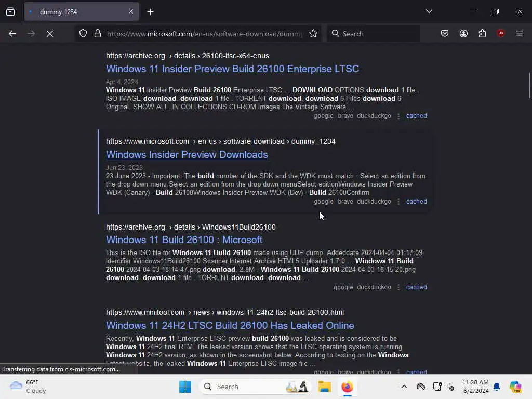Launch Copilot preview from taskbar

pyautogui.click(x=515, y=387)
